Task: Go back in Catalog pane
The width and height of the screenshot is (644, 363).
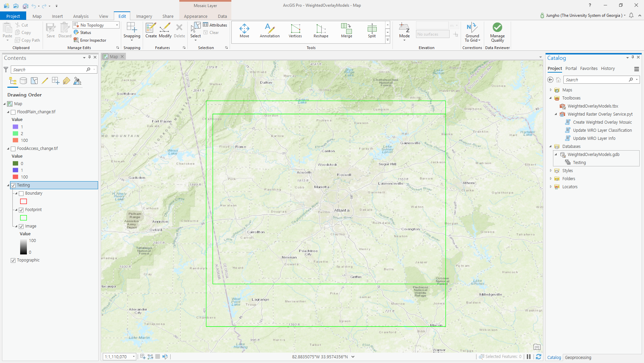Action: click(x=550, y=80)
